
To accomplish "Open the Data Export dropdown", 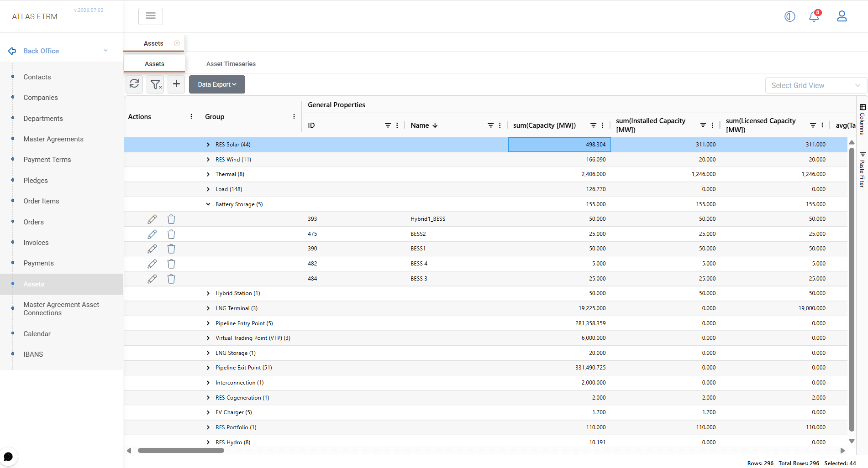I will 217,84.
